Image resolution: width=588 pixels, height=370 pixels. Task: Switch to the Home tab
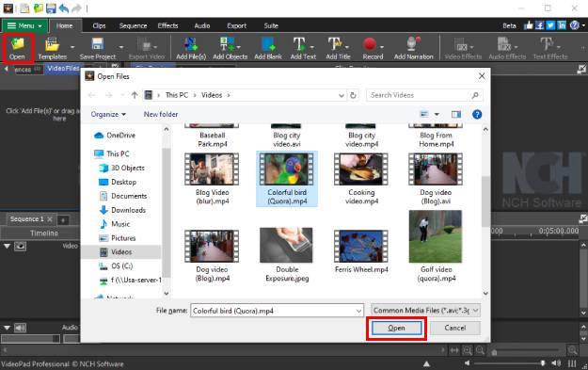[x=65, y=25]
